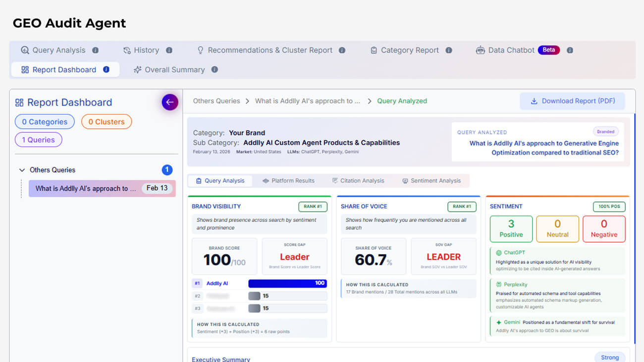Screen dimensions: 644x362
Task: Click the Query Analyzed breadcrumb
Action: [402, 101]
